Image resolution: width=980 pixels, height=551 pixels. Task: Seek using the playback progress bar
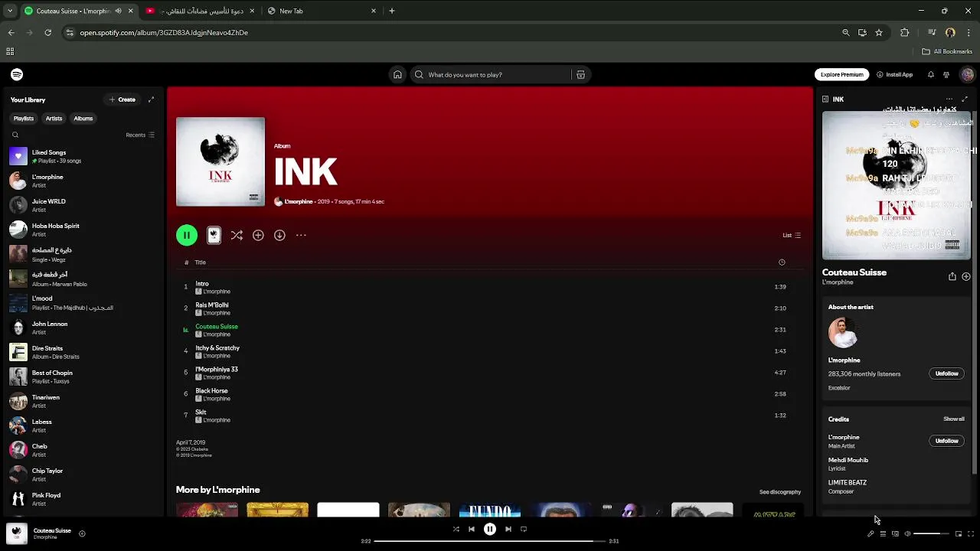490,541
